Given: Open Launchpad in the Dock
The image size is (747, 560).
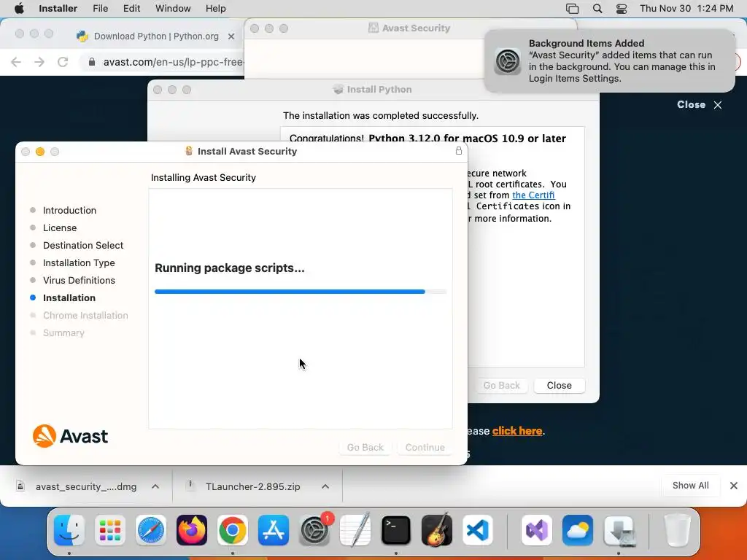Looking at the screenshot, I should pyautogui.click(x=110, y=530).
